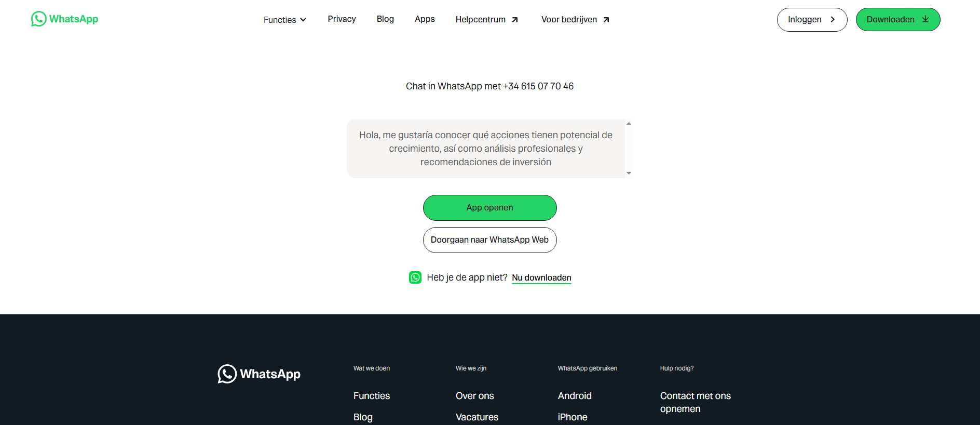Image resolution: width=980 pixels, height=425 pixels.
Task: Click the WhatsApp logo in the header
Action: pyautogui.click(x=64, y=19)
